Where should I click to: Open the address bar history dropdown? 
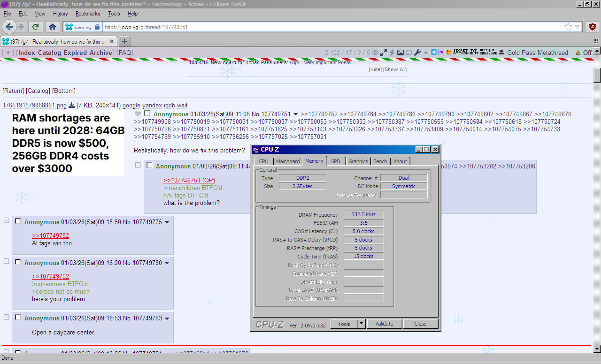pyautogui.click(x=578, y=27)
